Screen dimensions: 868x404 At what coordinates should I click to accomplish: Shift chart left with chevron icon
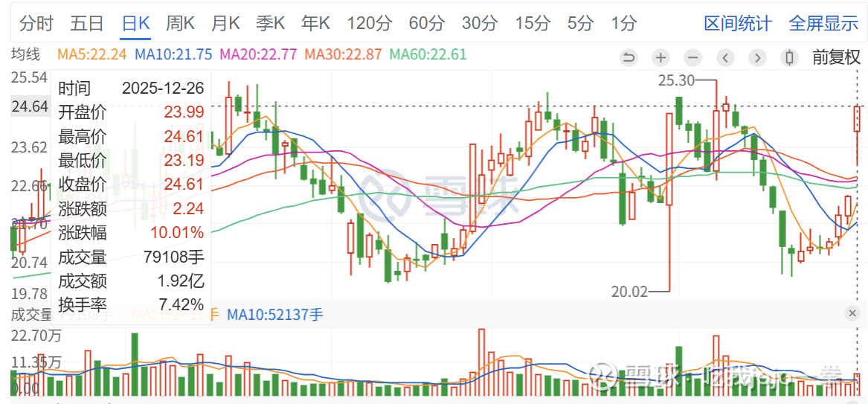coord(725,57)
